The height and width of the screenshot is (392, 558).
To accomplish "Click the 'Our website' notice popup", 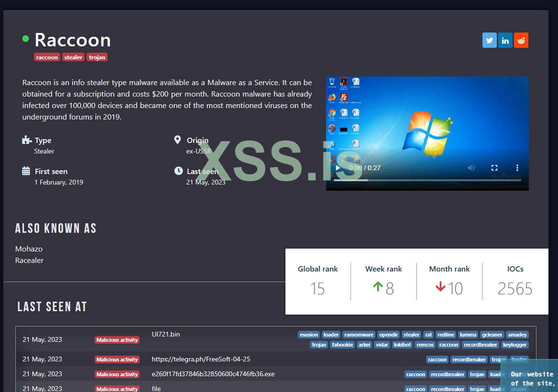I will point(529,376).
